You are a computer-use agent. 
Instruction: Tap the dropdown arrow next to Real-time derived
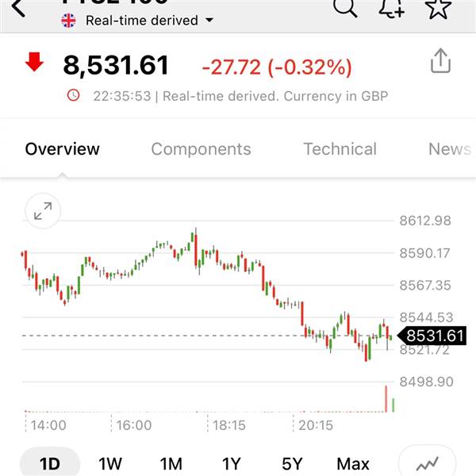tap(209, 21)
